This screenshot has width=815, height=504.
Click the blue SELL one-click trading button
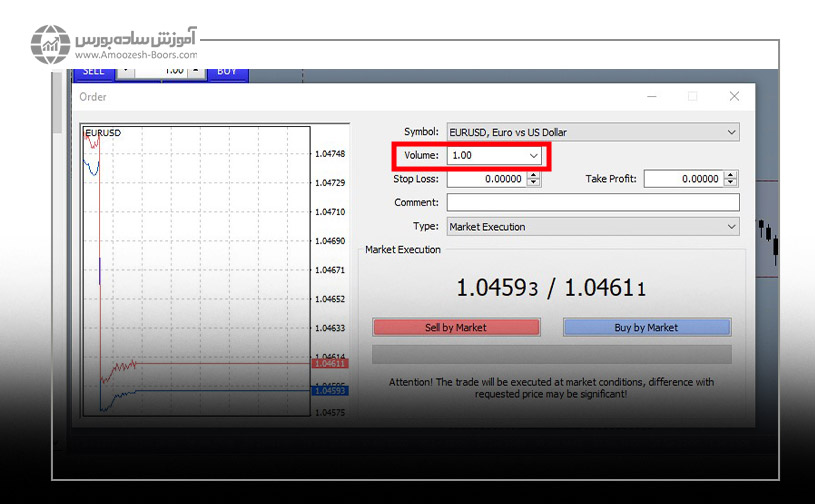pos(93,71)
